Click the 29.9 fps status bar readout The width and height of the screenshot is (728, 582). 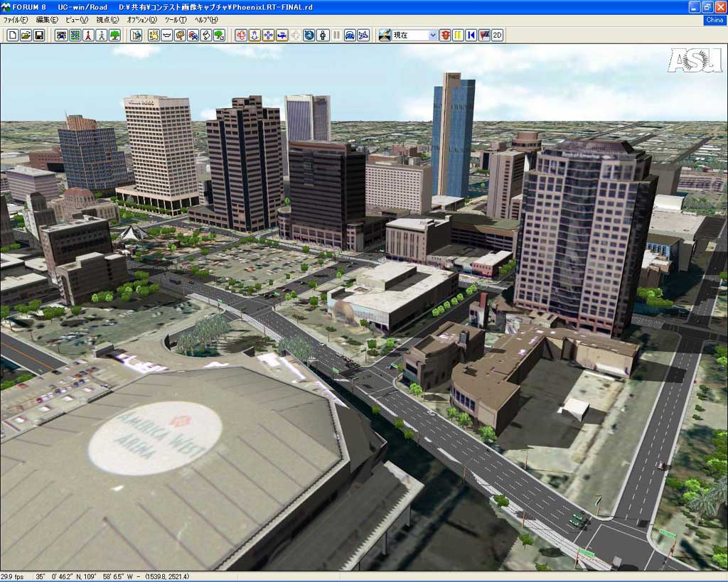tap(12, 577)
